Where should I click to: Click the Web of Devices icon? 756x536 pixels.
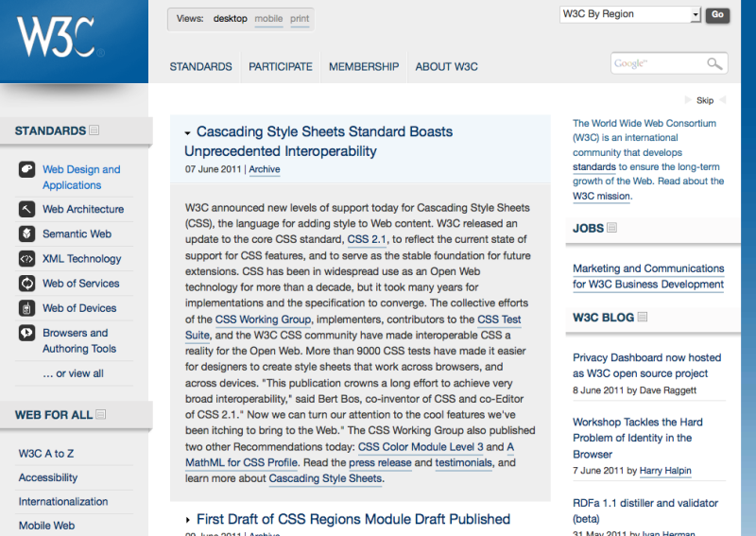pos(27,308)
